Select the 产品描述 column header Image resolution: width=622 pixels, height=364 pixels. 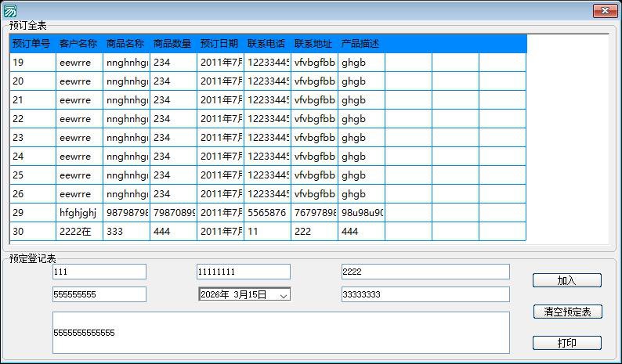tap(361, 44)
